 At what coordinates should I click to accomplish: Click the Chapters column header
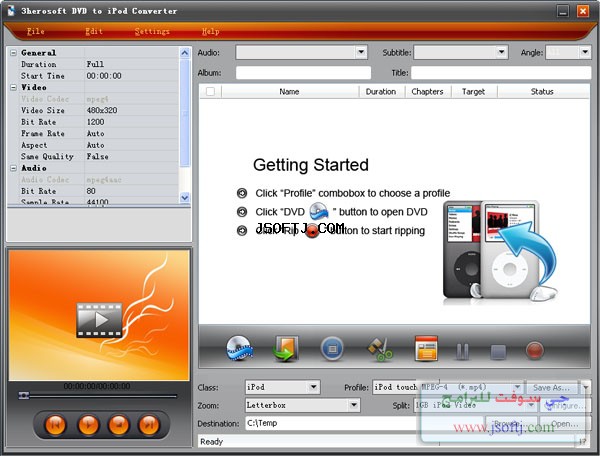point(427,91)
